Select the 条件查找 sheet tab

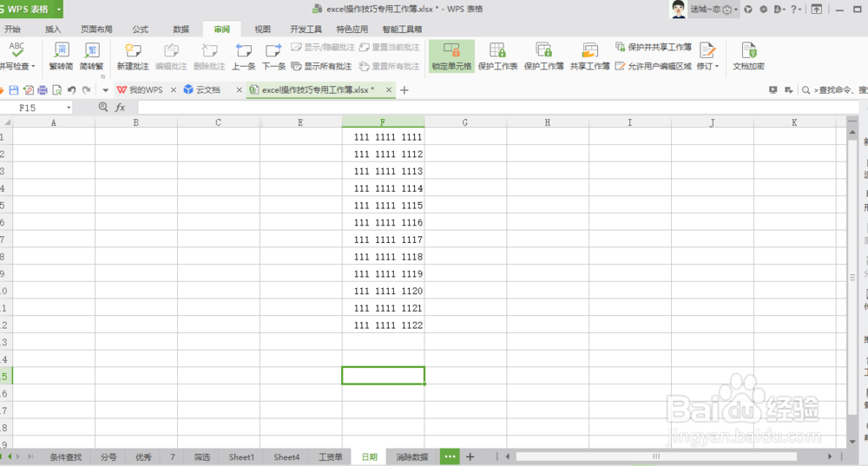(x=65, y=457)
